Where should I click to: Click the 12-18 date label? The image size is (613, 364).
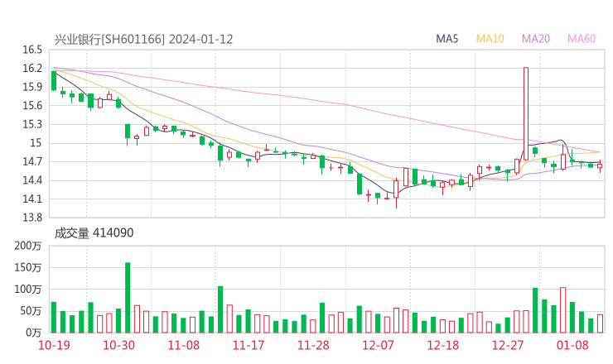(443, 345)
